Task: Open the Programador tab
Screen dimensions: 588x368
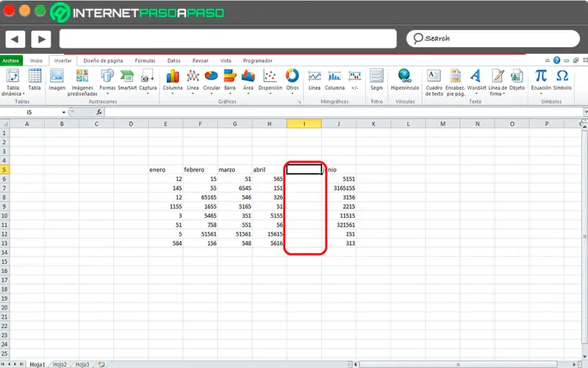Action: (x=258, y=60)
